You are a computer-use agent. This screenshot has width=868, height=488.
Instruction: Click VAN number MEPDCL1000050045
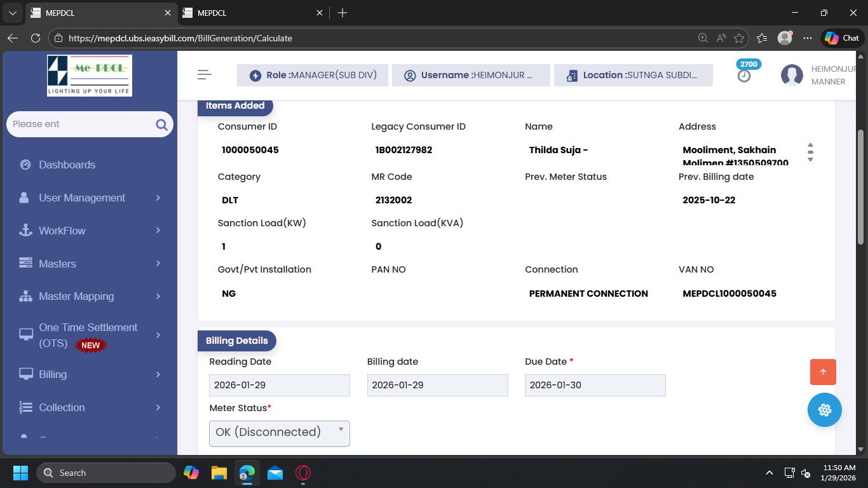point(729,294)
